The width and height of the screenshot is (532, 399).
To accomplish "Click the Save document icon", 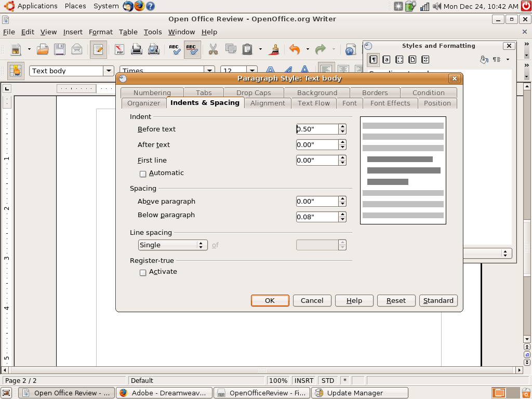I will point(60,49).
